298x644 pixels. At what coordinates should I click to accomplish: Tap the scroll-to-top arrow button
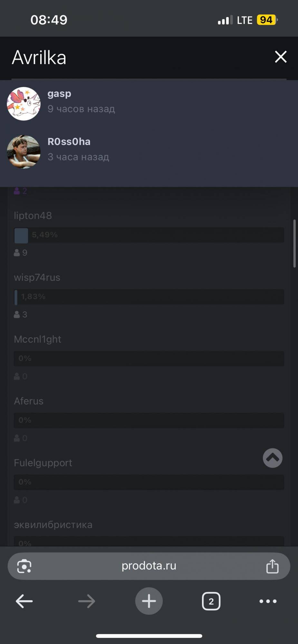pyautogui.click(x=273, y=458)
